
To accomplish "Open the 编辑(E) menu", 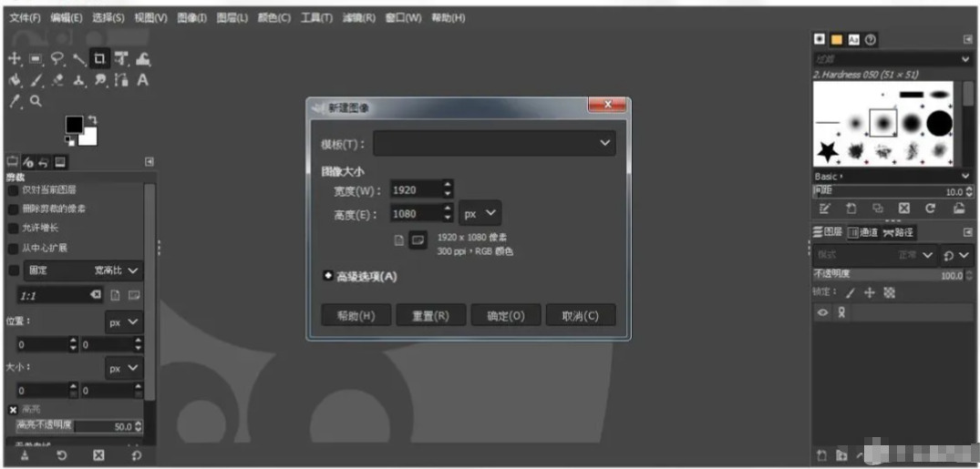I will coord(67,17).
